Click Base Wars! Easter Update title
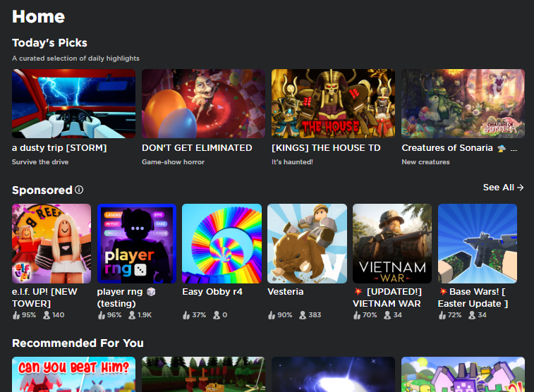The height and width of the screenshot is (392, 534). click(x=473, y=298)
